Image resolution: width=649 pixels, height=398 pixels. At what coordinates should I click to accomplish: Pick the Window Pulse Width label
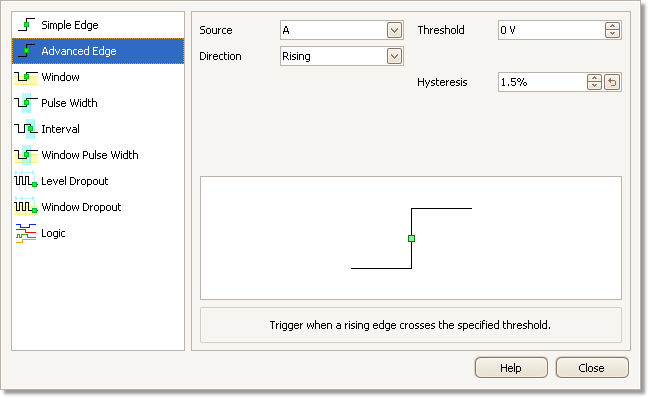coord(90,155)
